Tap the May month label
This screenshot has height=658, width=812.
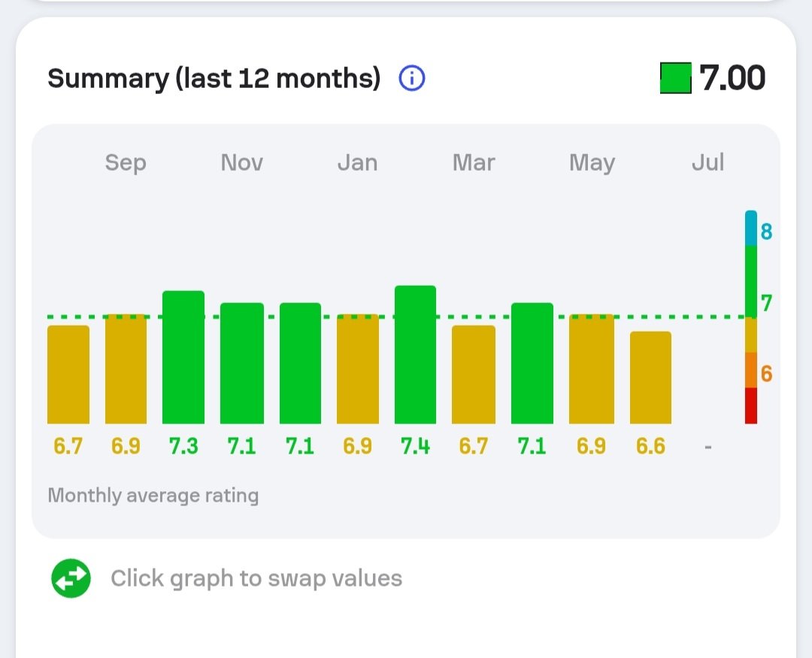click(592, 163)
